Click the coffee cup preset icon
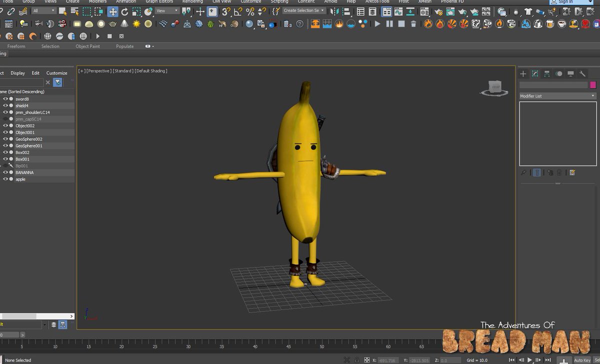This screenshot has width=600, height=364. click(561, 23)
